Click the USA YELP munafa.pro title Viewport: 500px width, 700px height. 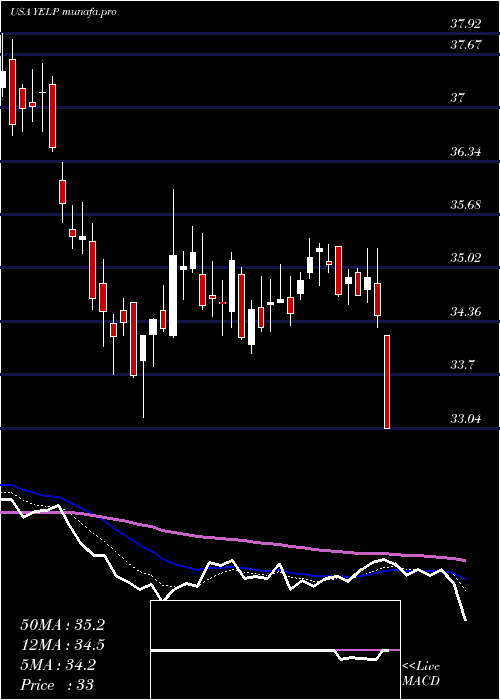63,12
